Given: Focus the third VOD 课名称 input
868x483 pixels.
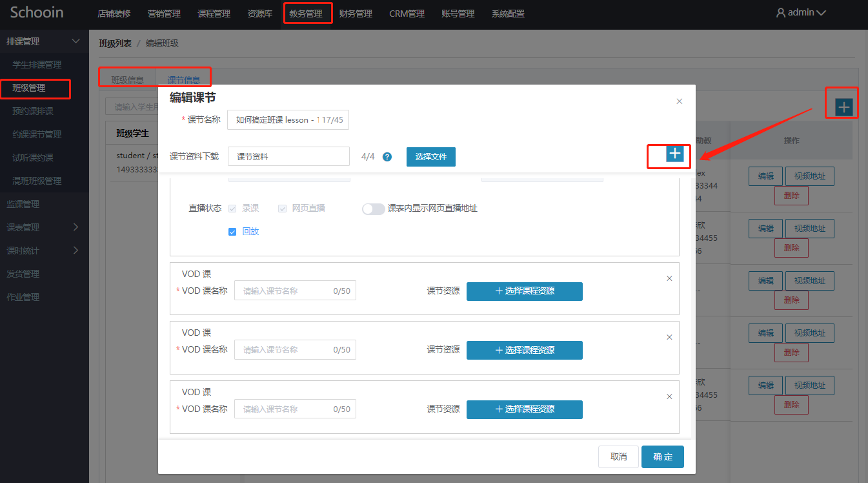Looking at the screenshot, I should click(295, 409).
